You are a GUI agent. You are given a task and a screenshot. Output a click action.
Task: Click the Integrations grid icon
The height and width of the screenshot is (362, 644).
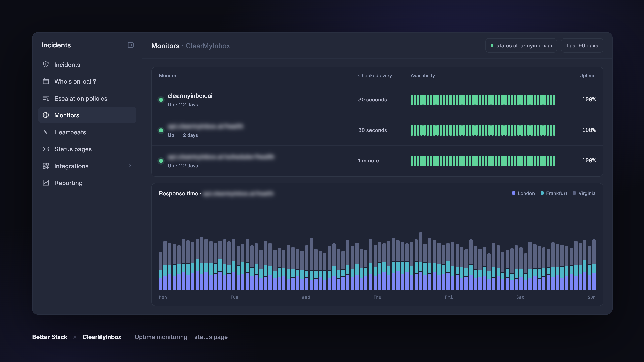point(46,166)
